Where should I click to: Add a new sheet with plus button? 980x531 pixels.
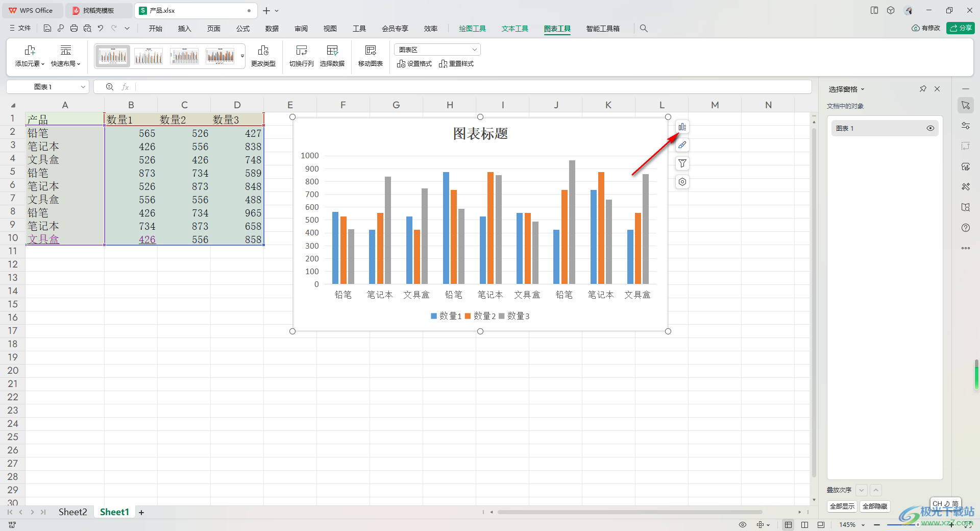[141, 513]
